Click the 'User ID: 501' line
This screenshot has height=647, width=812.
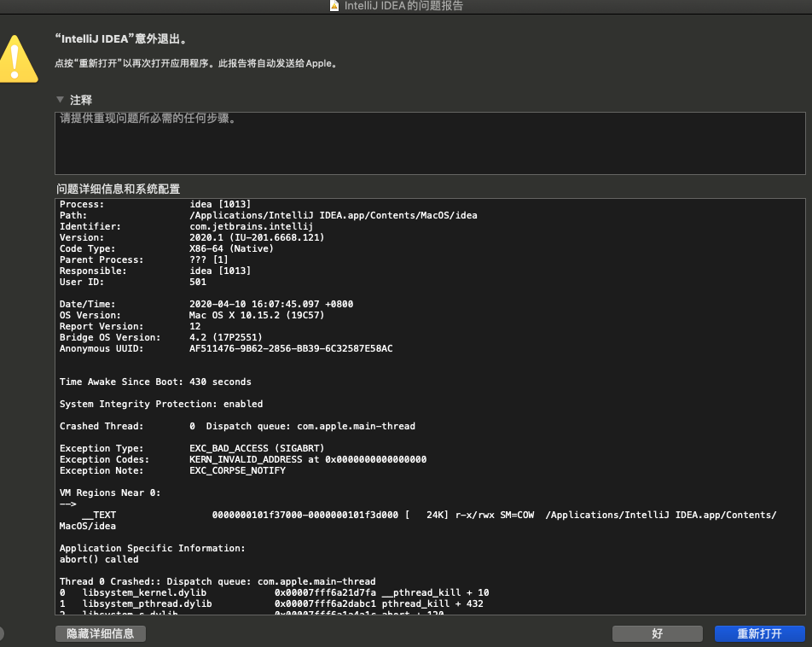[x=132, y=282]
